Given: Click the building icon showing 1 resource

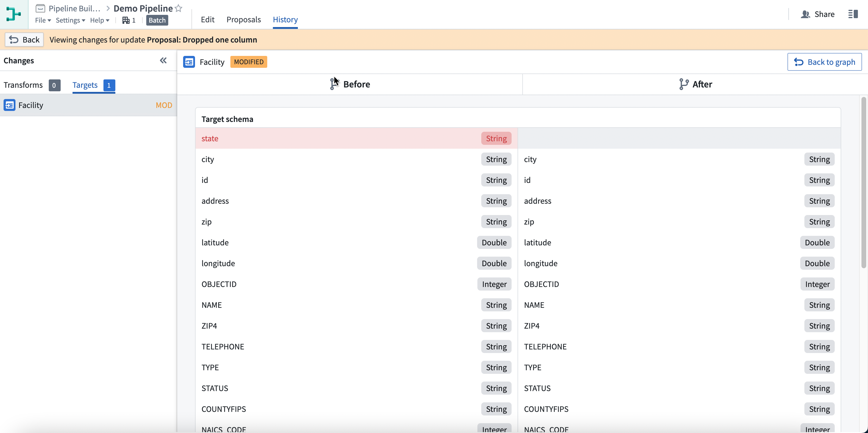Looking at the screenshot, I should point(125,20).
